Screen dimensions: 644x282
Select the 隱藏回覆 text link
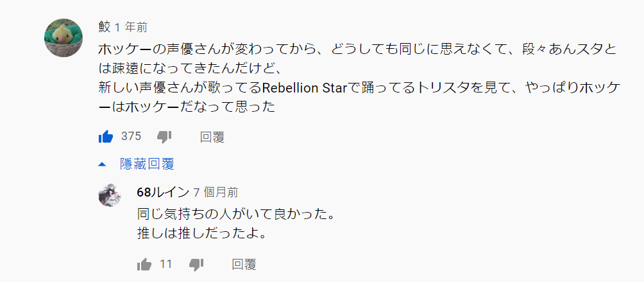tap(147, 164)
